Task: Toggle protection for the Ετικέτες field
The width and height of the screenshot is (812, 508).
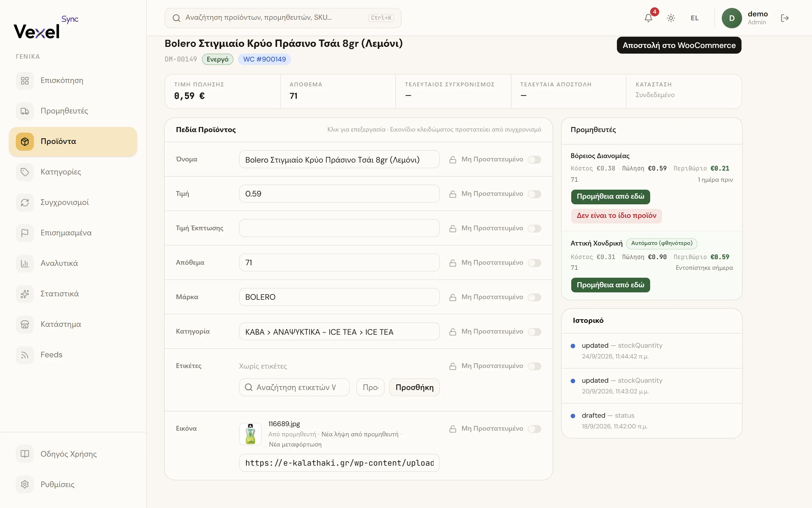Action: [x=535, y=366]
